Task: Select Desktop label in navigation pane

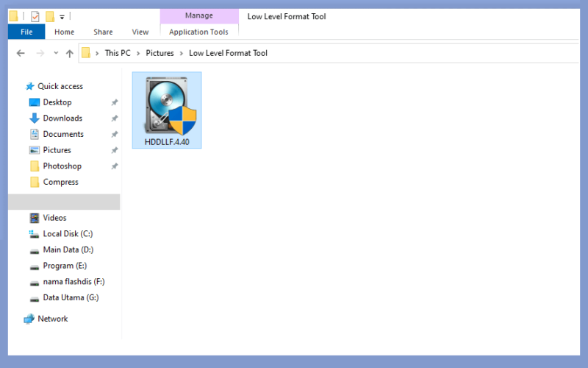Action: point(57,102)
